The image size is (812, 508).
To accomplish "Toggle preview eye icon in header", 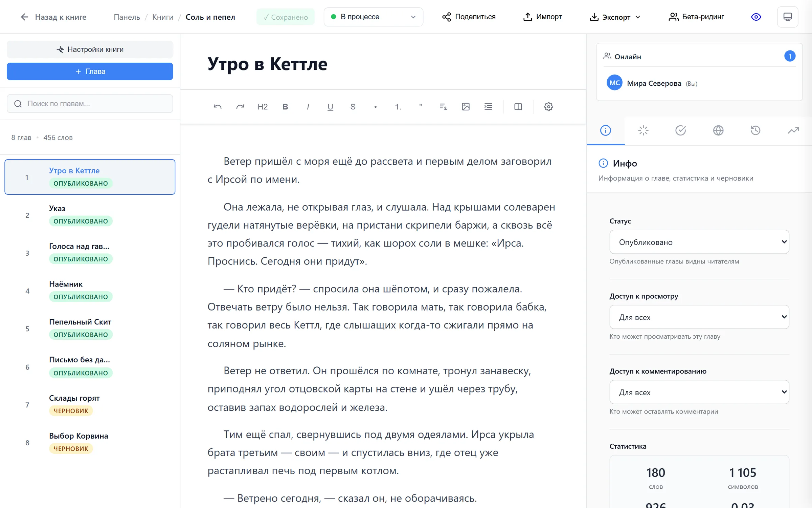I will [756, 17].
